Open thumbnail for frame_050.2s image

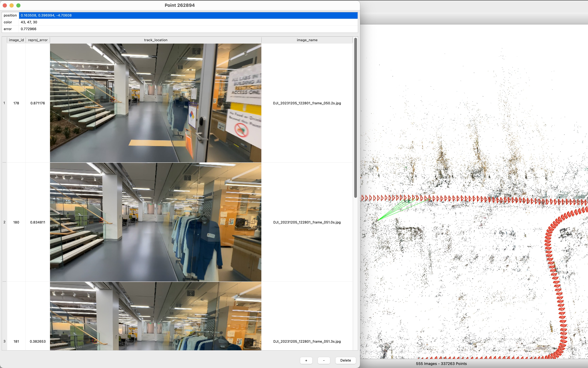point(156,103)
